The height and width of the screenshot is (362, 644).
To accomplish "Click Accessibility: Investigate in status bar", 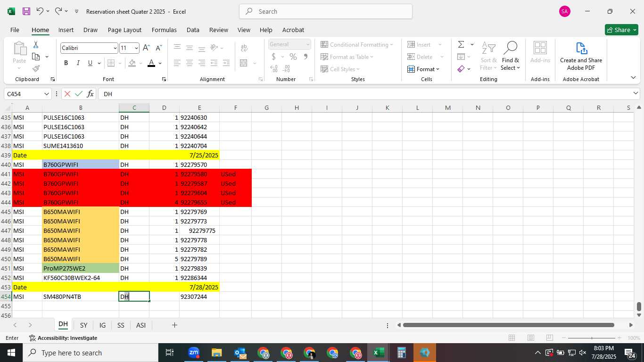I will click(63, 338).
